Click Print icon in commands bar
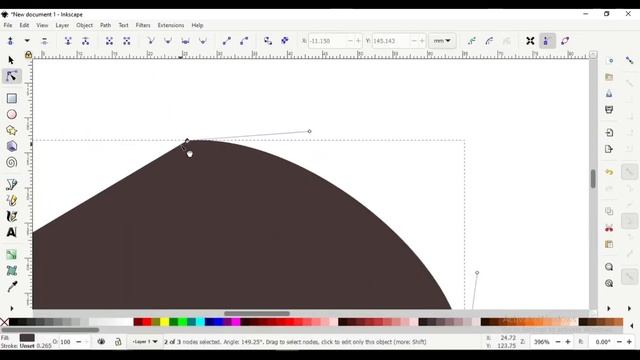 [609, 110]
